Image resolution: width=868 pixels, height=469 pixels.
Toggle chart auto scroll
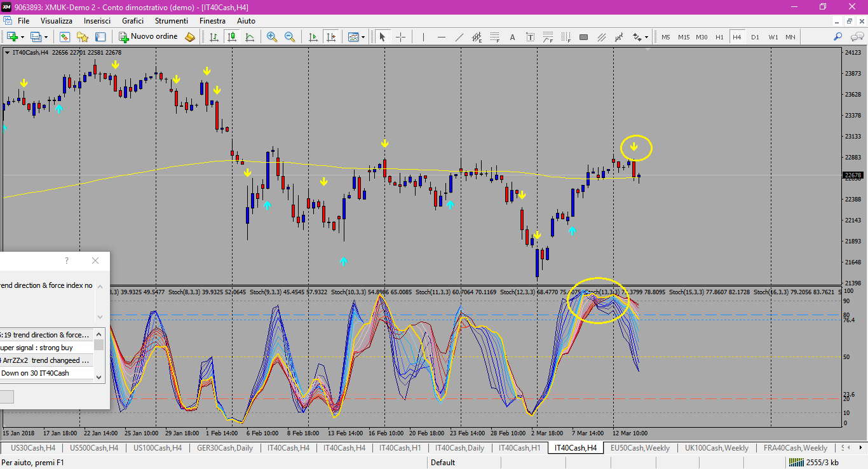313,37
